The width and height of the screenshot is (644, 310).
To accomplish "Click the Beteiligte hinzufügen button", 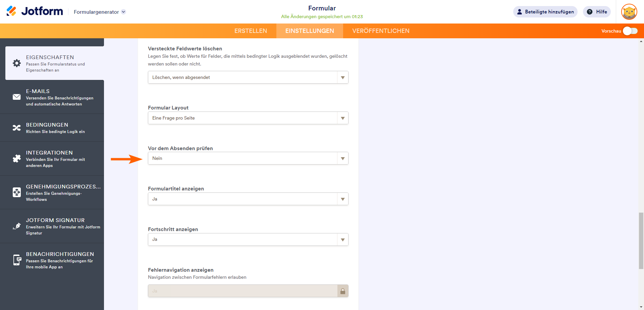I will point(545,12).
